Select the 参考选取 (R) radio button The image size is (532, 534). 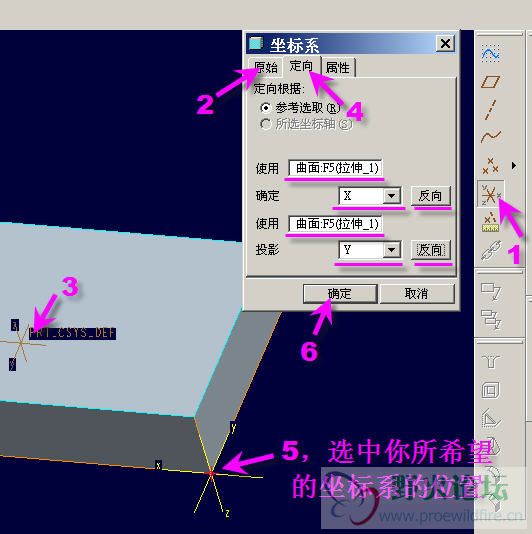pyautogui.click(x=265, y=108)
